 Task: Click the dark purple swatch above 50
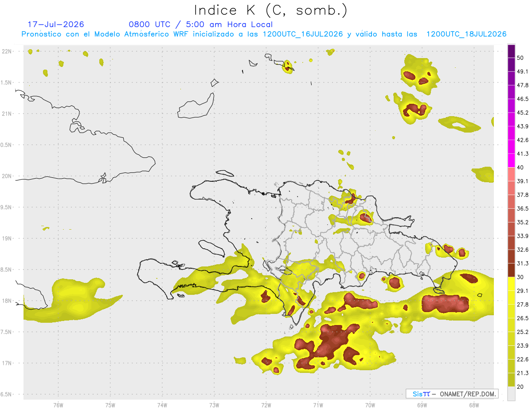(511, 51)
